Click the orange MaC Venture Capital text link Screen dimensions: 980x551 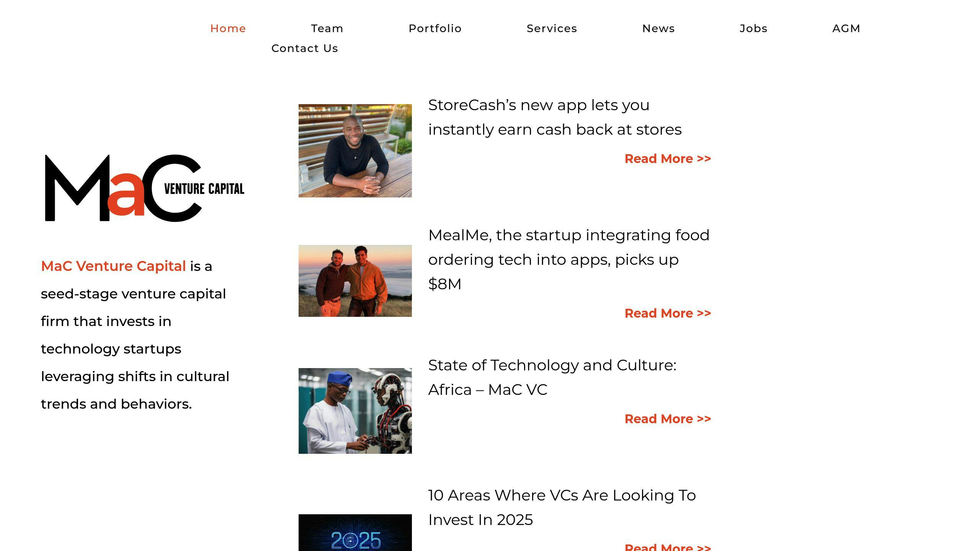tap(113, 266)
